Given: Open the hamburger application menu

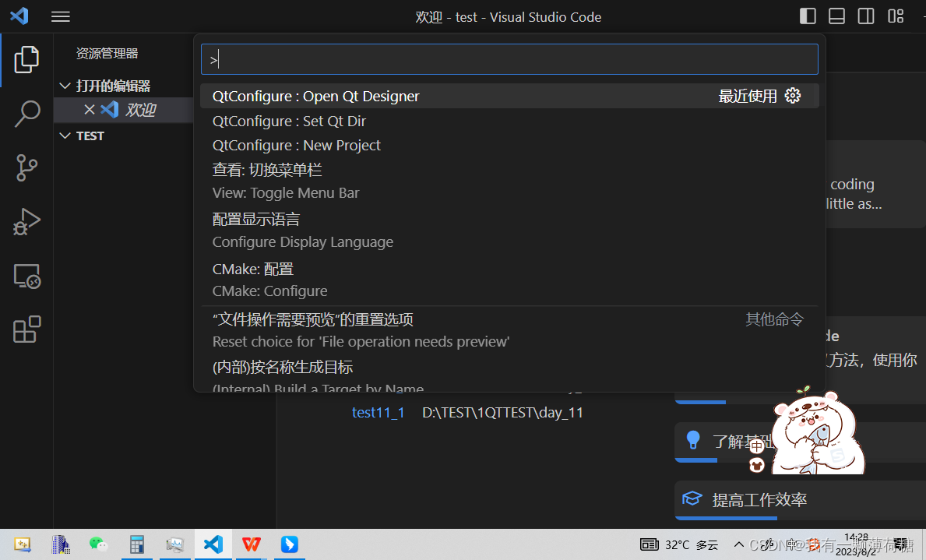Looking at the screenshot, I should coord(60,16).
